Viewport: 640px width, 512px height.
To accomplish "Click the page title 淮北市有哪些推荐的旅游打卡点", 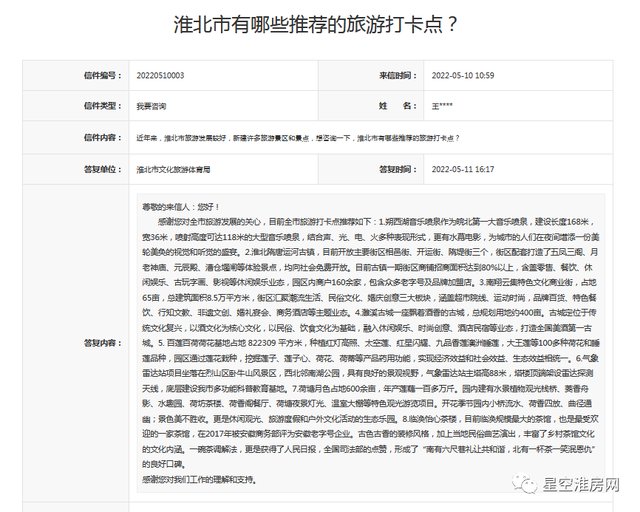I will 315,24.
